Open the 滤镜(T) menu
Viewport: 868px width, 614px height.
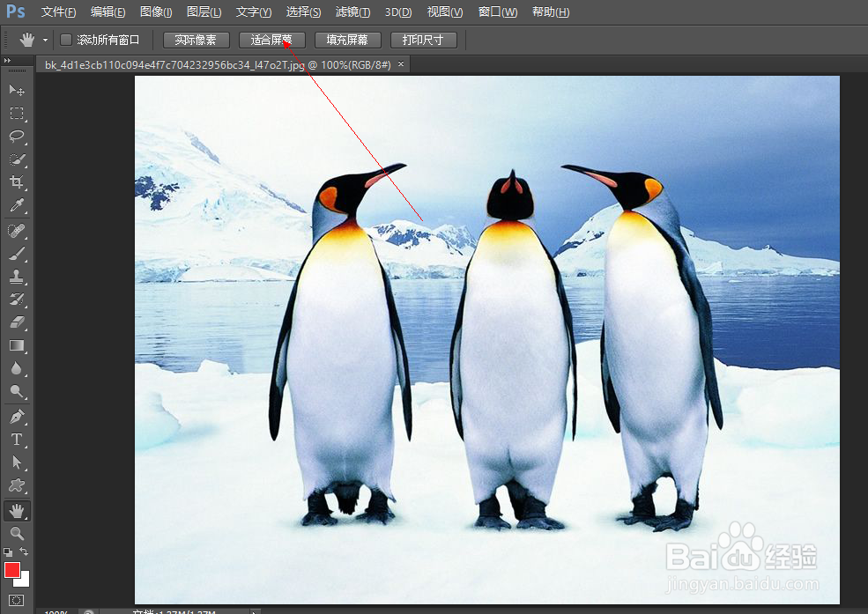click(352, 11)
